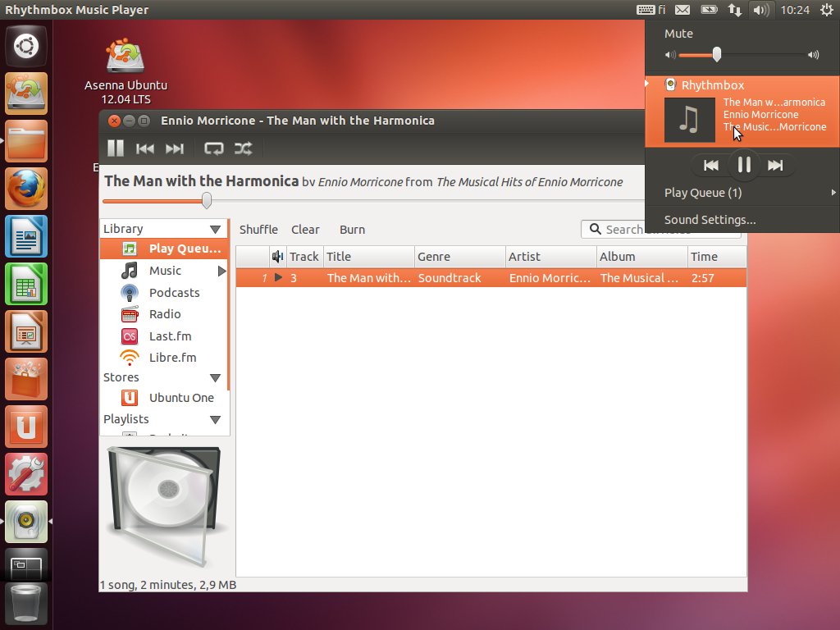Open the system gear menu
This screenshot has width=840, height=630.
click(827, 10)
